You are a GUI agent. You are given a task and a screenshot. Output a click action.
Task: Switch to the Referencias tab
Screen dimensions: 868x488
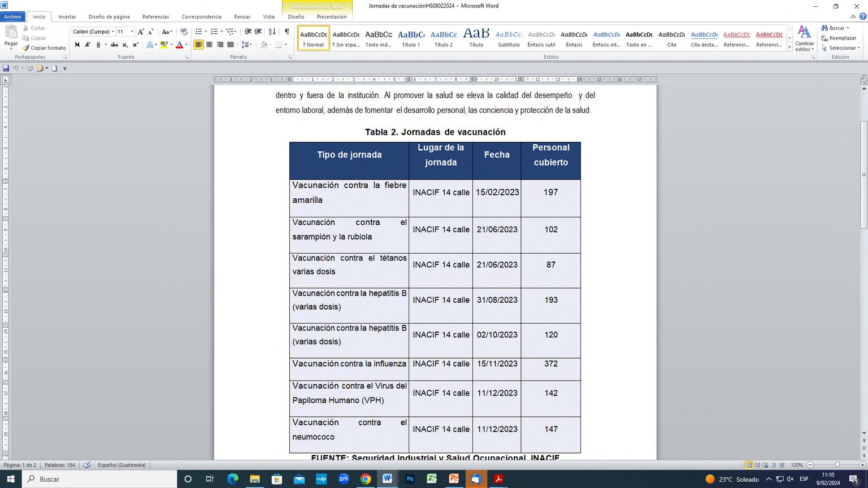coord(155,17)
